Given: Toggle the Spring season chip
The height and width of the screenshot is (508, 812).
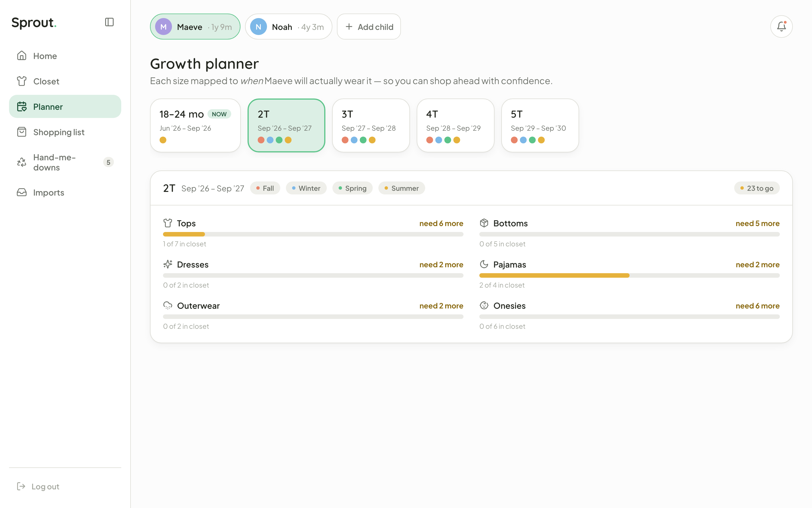Looking at the screenshot, I should coord(352,188).
